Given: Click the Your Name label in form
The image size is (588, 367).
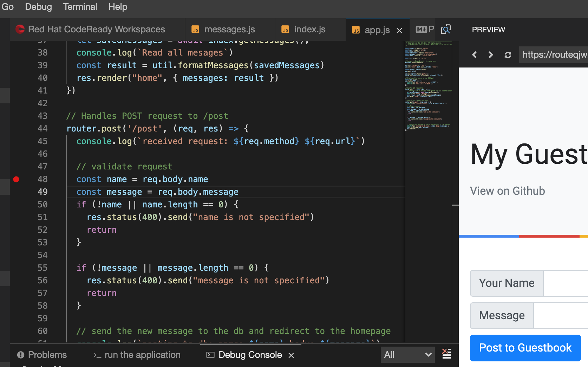Looking at the screenshot, I should click(x=507, y=283).
